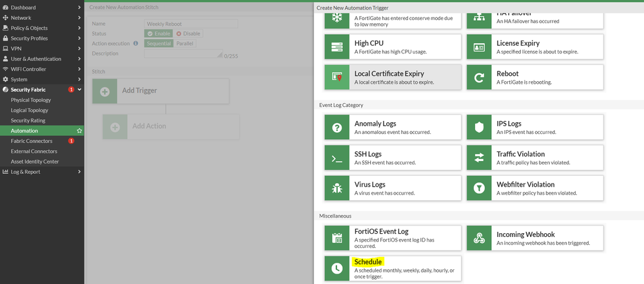Select the Virus Logs bug icon

click(x=337, y=188)
